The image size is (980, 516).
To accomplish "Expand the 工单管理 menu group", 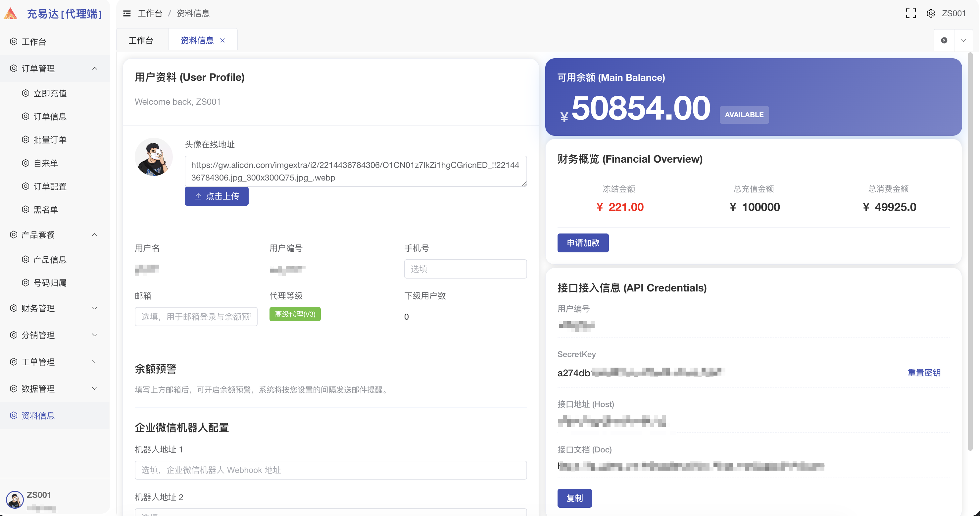I will tap(55, 362).
